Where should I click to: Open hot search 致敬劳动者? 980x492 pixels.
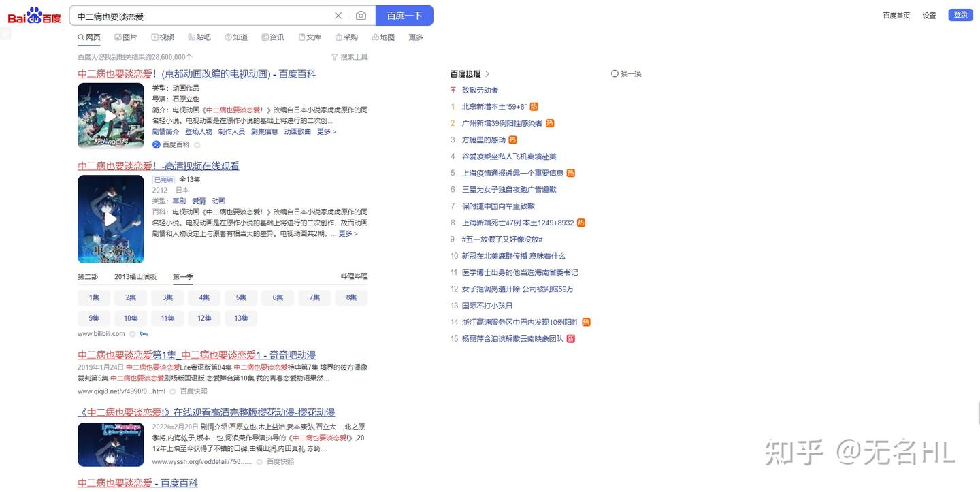click(x=480, y=90)
